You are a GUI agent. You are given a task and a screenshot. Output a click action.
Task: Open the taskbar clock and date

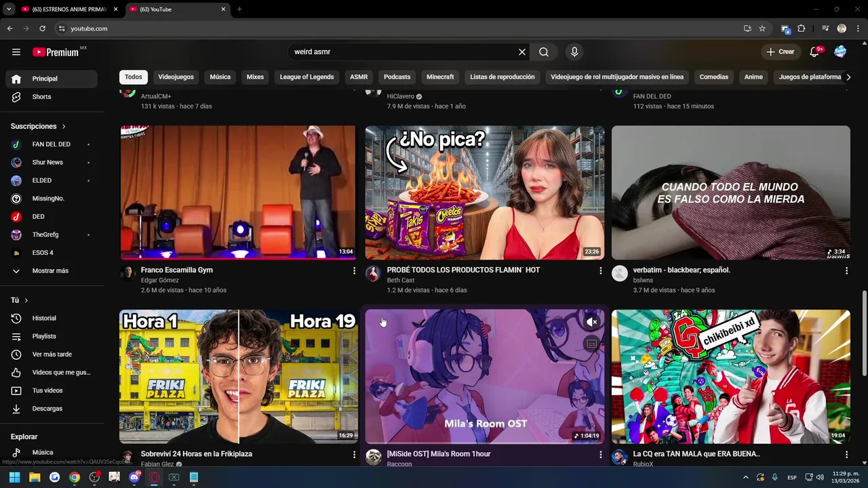[845, 477]
